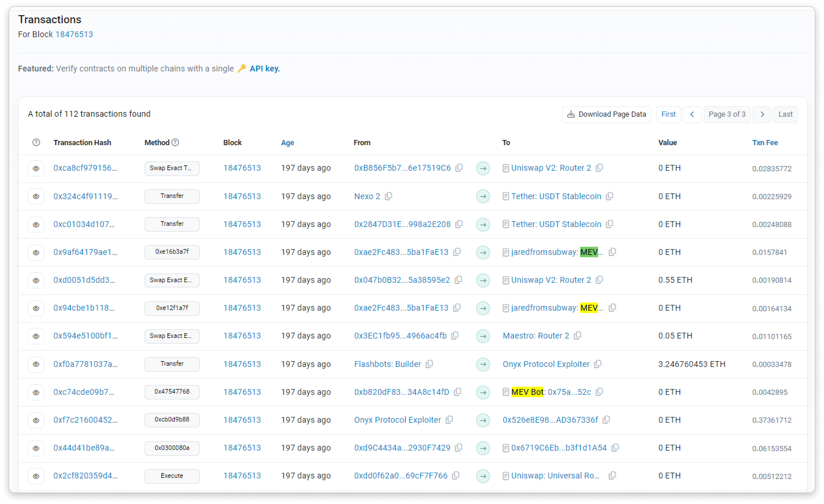This screenshot has height=504, width=824.
Task: Open the featured API key link
Action: pos(265,69)
